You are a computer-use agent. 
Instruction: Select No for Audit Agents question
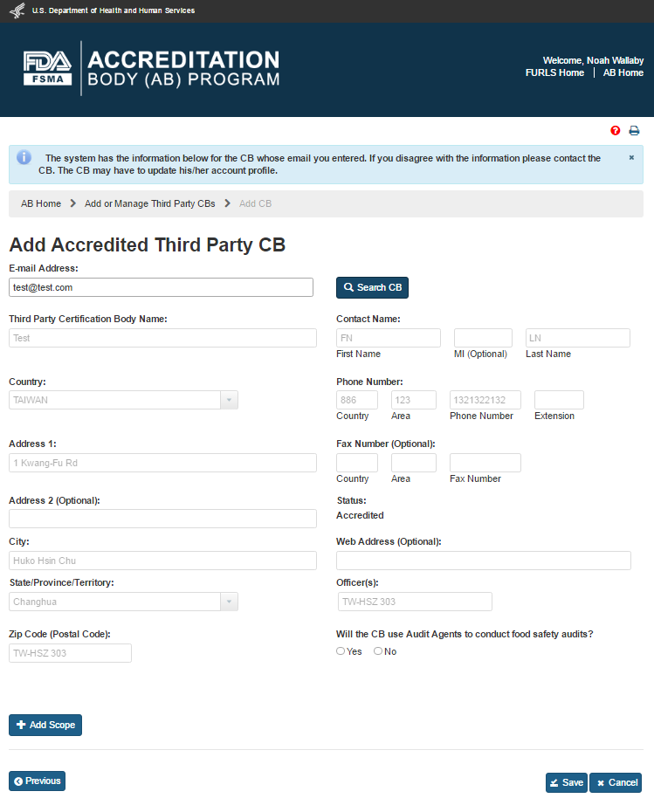point(378,651)
